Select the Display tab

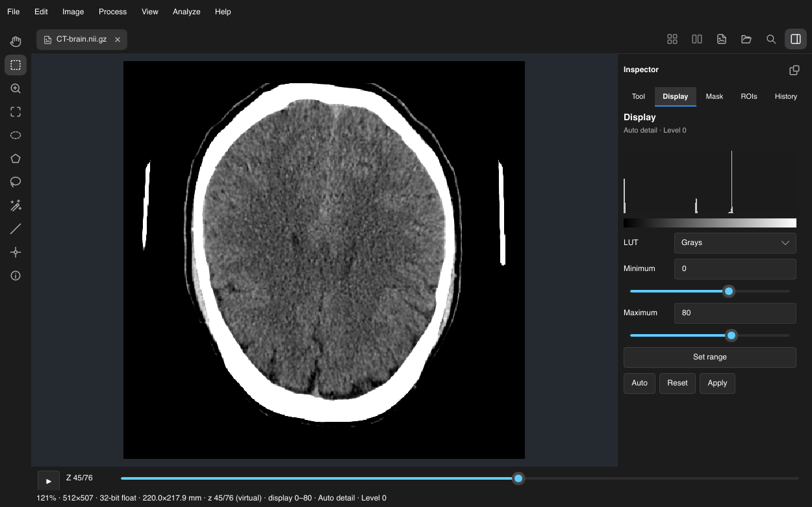(675, 96)
